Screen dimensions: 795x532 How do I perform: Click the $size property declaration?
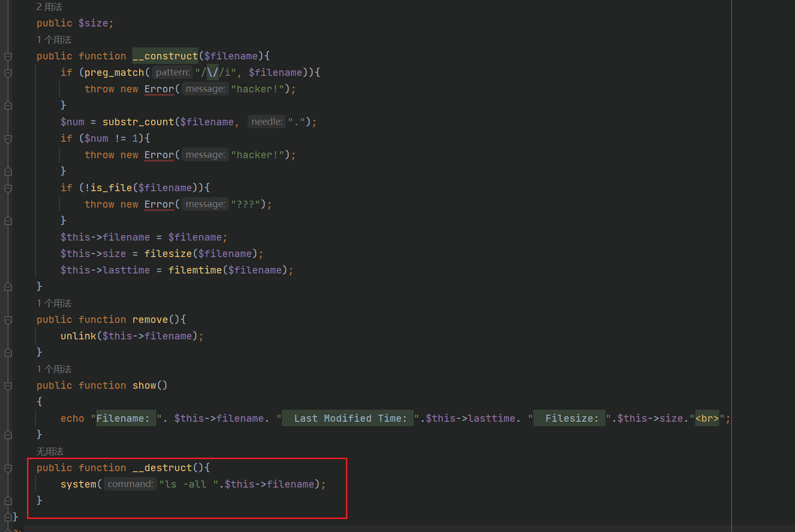(x=93, y=23)
